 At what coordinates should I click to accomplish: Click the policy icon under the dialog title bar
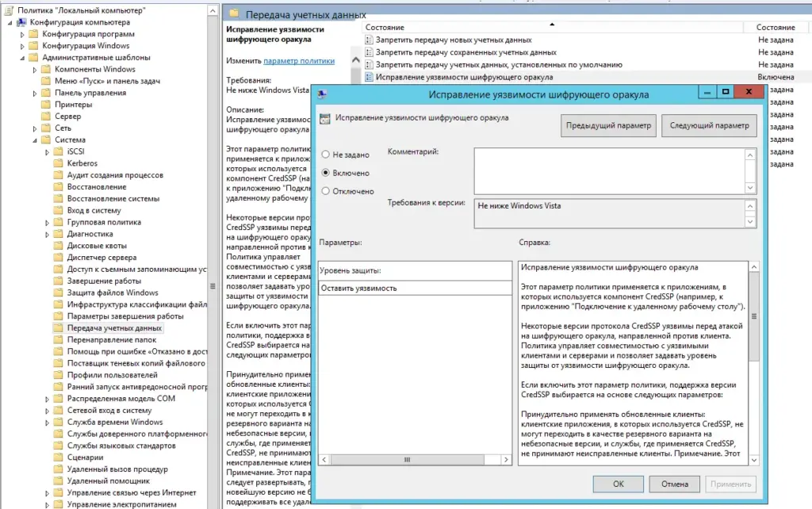coord(324,119)
